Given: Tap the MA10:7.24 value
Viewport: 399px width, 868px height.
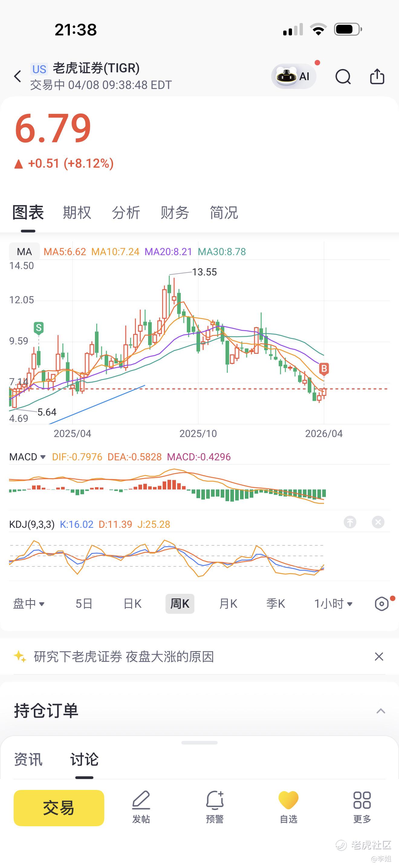Looking at the screenshot, I should pos(115,252).
